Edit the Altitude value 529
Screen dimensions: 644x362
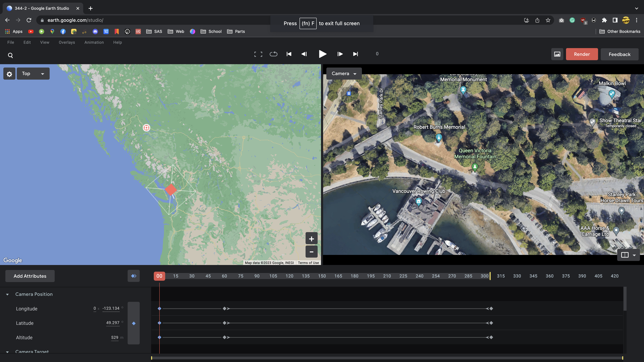[115, 338]
